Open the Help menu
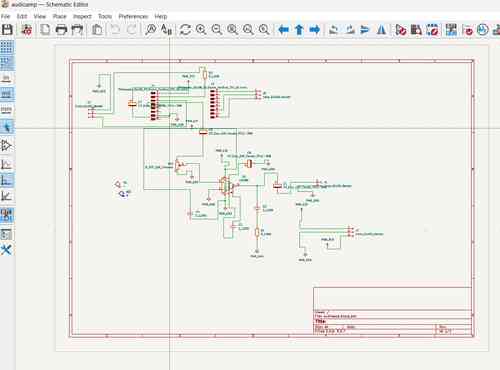 click(161, 16)
